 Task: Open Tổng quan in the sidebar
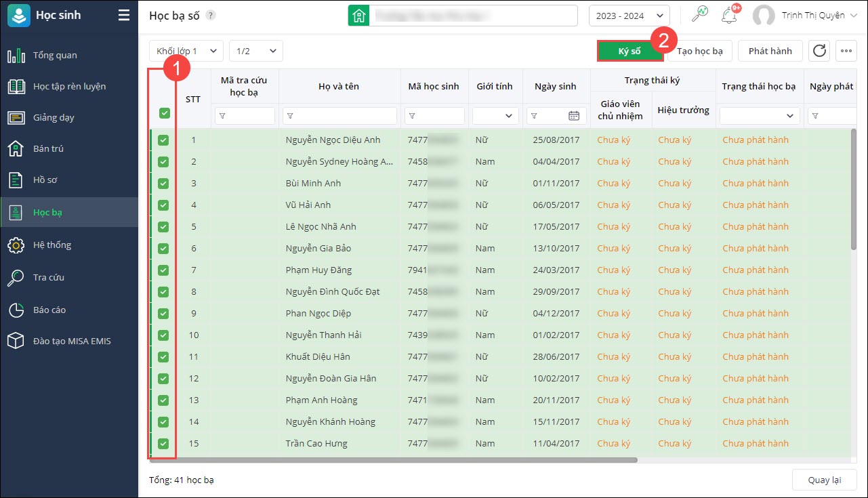55,56
